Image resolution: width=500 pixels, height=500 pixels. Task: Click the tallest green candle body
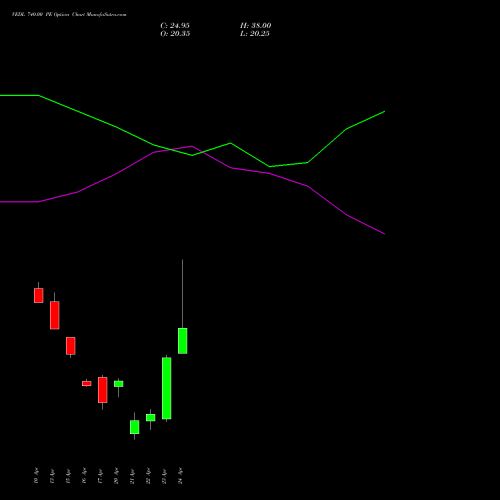coord(167,388)
